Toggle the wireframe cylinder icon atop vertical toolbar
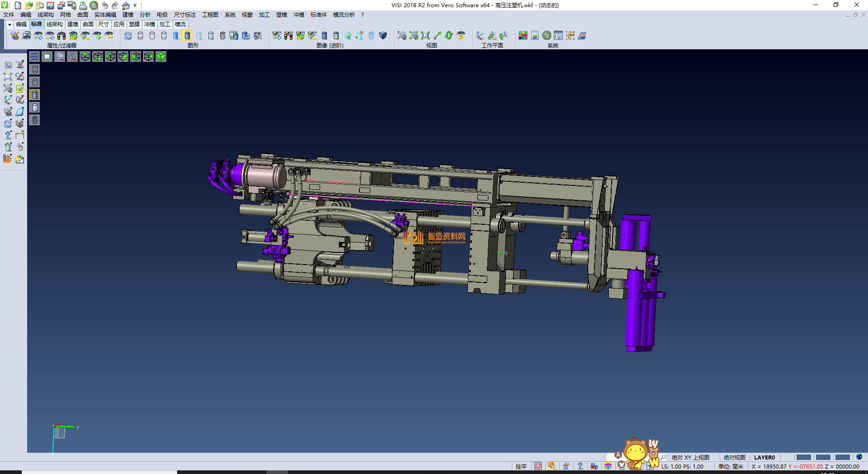The height and width of the screenshot is (474, 868). (x=35, y=69)
